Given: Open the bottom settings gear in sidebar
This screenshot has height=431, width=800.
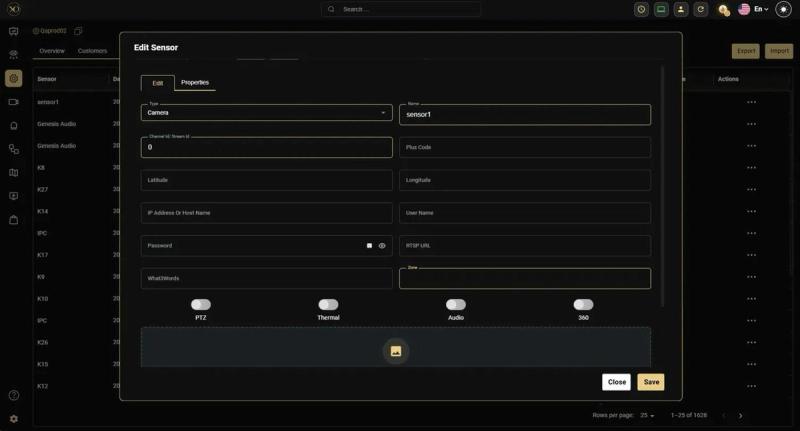Looking at the screenshot, I should point(14,419).
